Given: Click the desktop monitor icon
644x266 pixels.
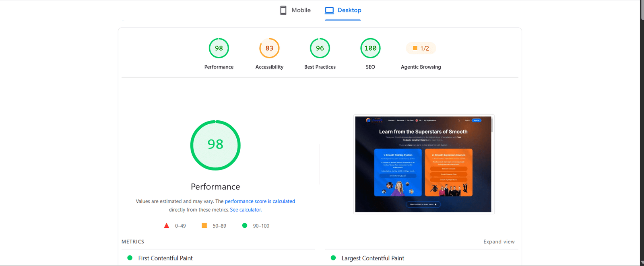Looking at the screenshot, I should point(329,10).
